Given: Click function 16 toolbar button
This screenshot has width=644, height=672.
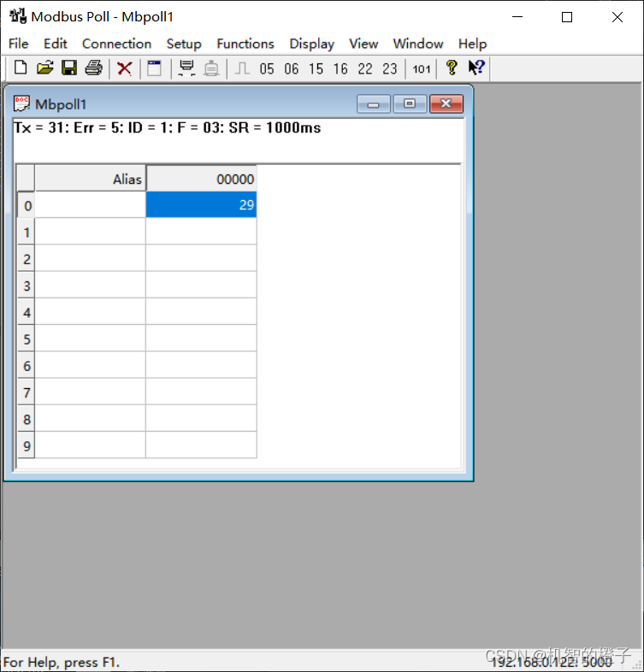Looking at the screenshot, I should click(341, 68).
